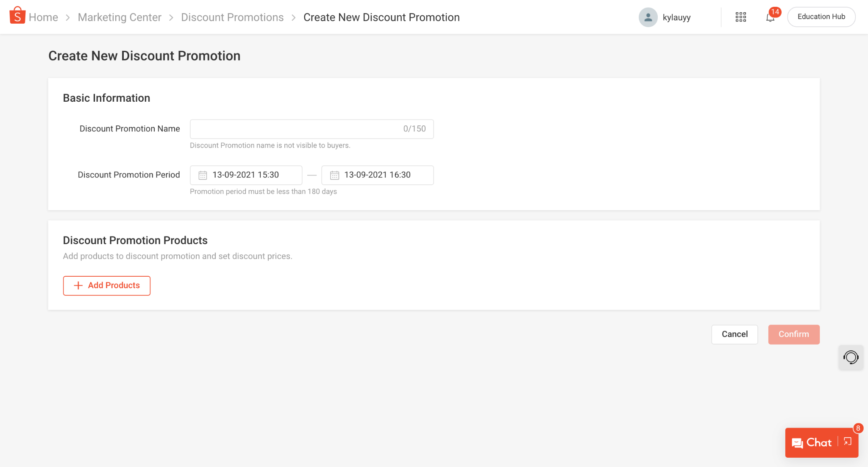Click Create New Discount Promotion breadcrumb
The image size is (868, 467).
[x=381, y=17]
